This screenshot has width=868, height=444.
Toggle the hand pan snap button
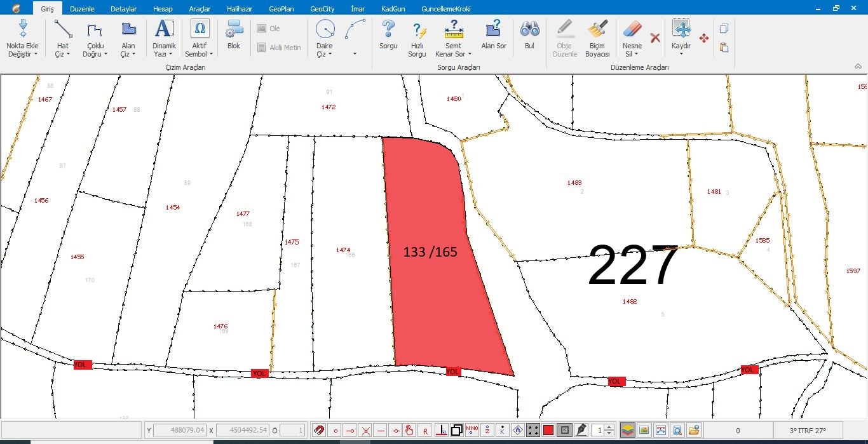coord(410,430)
